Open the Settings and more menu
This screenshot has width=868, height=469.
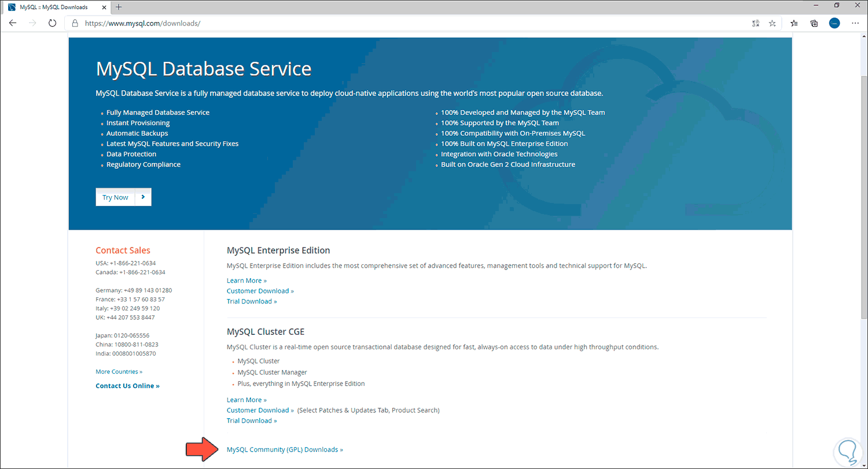point(855,23)
